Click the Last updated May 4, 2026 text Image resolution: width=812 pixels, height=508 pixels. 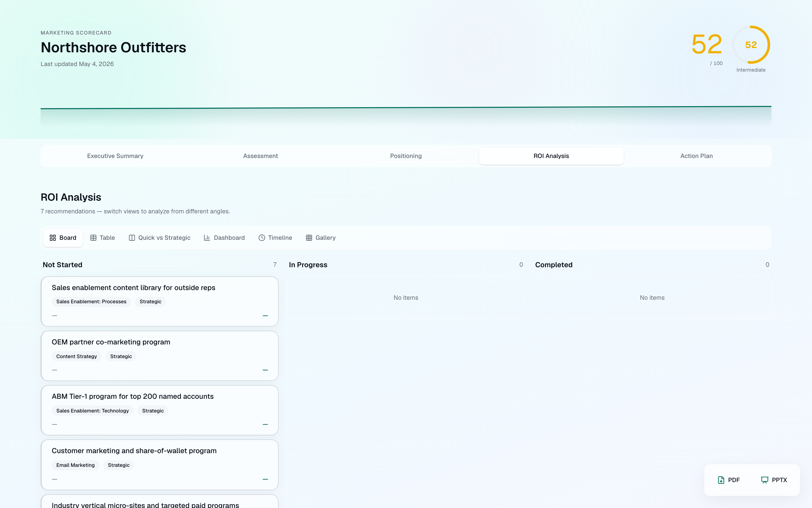[x=77, y=64]
